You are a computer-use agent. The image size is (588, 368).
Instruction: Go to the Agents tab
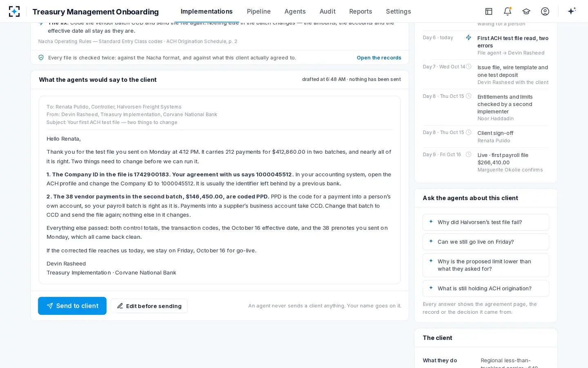(x=295, y=11)
